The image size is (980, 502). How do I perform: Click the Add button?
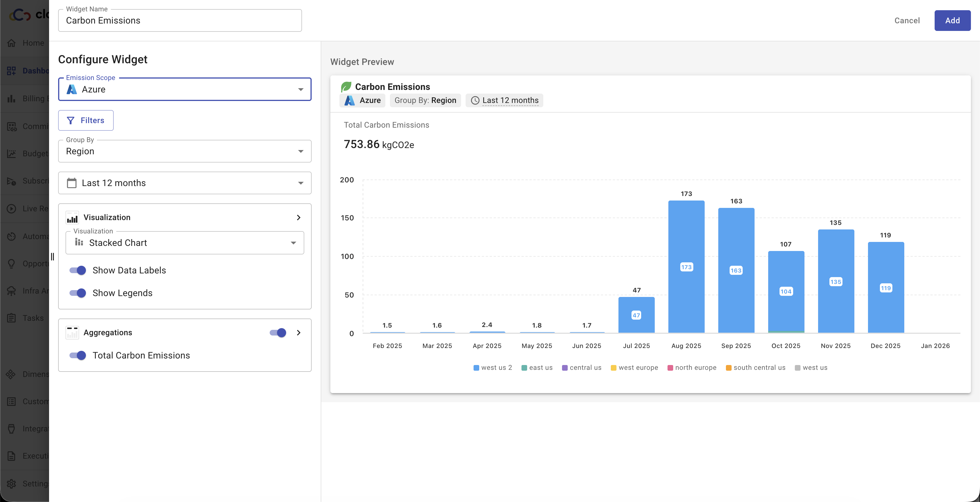pyautogui.click(x=952, y=20)
